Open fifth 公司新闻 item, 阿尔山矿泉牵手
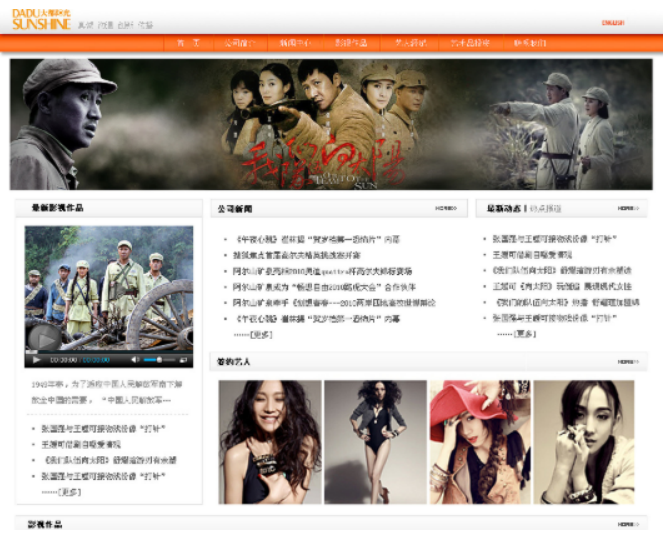Viewport: 666px width, 536px height. pyautogui.click(x=334, y=303)
